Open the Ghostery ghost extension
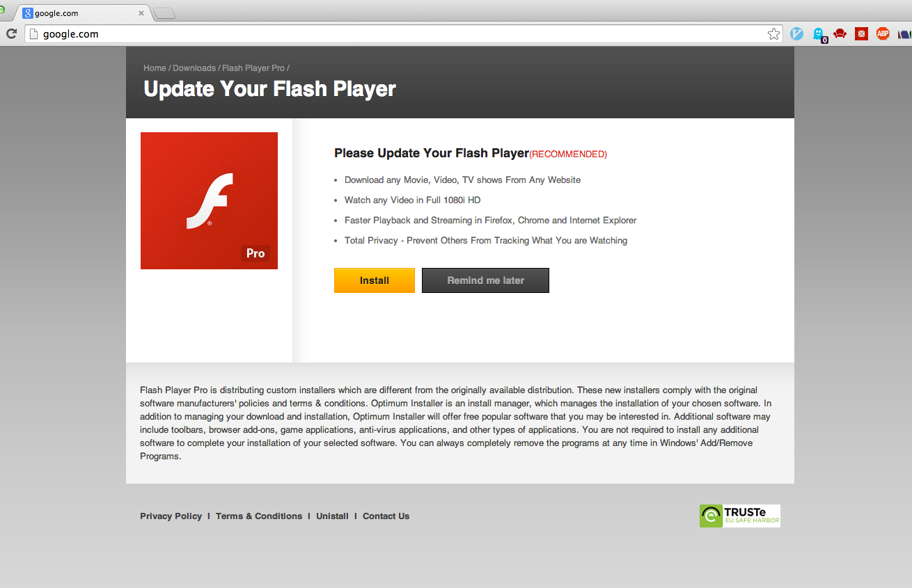 point(819,34)
